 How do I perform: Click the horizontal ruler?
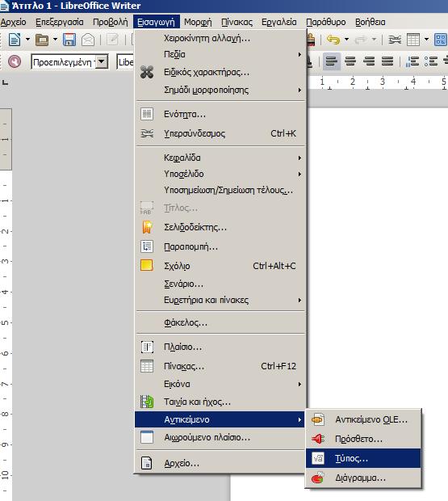(377, 82)
